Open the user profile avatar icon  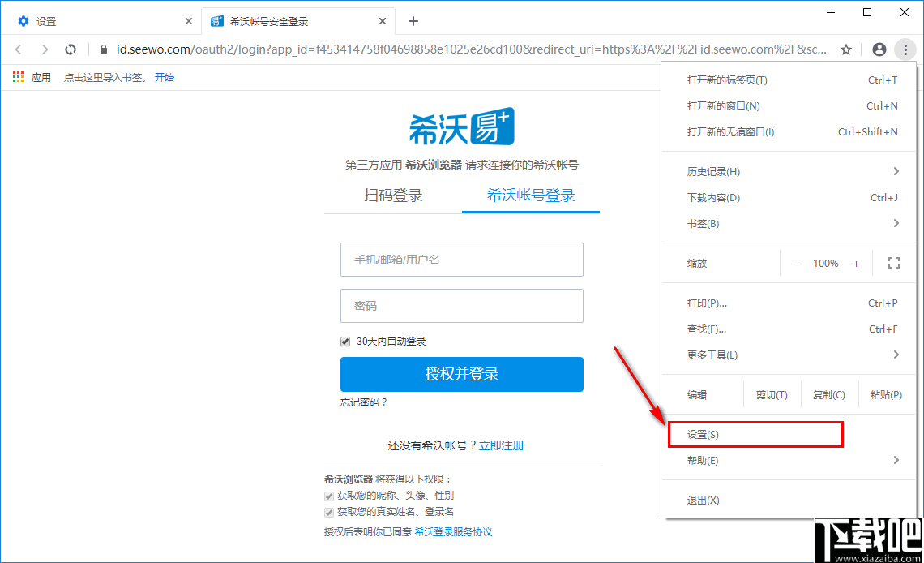(879, 49)
